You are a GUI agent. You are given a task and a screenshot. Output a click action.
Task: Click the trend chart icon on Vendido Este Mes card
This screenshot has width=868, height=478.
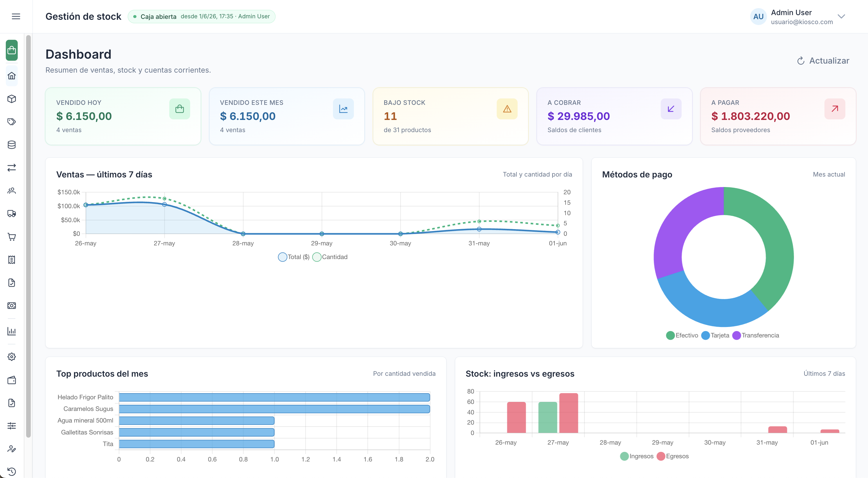343,109
